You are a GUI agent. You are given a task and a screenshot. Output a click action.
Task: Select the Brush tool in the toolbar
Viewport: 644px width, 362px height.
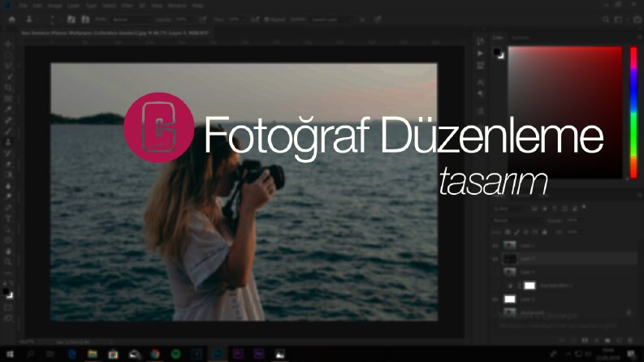(x=8, y=131)
